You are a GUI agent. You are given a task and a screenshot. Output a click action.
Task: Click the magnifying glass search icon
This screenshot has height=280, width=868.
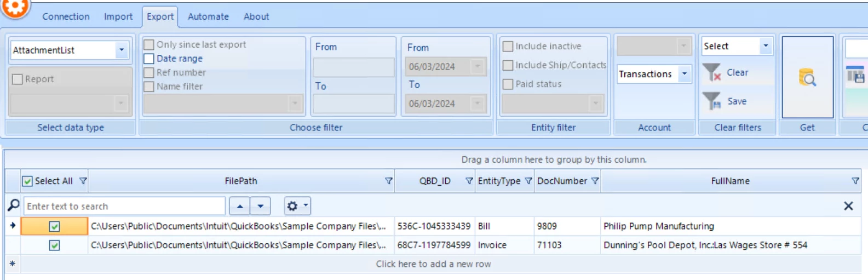(x=14, y=205)
